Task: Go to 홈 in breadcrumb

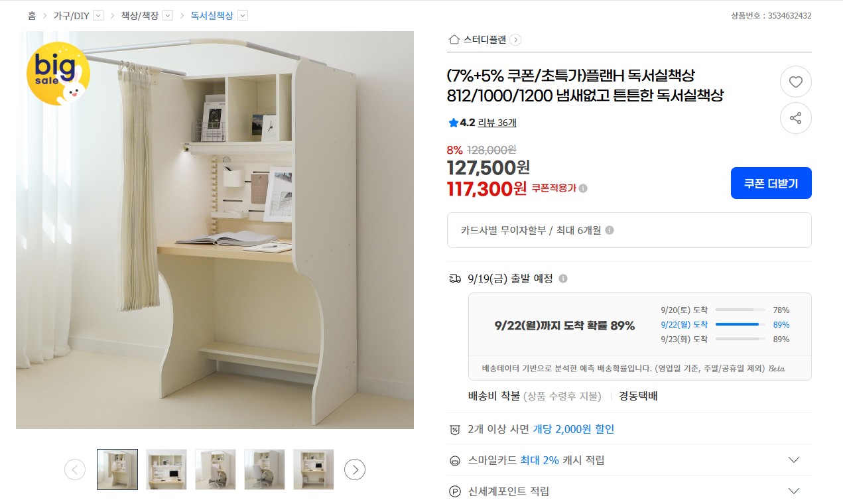Action: tap(32, 15)
